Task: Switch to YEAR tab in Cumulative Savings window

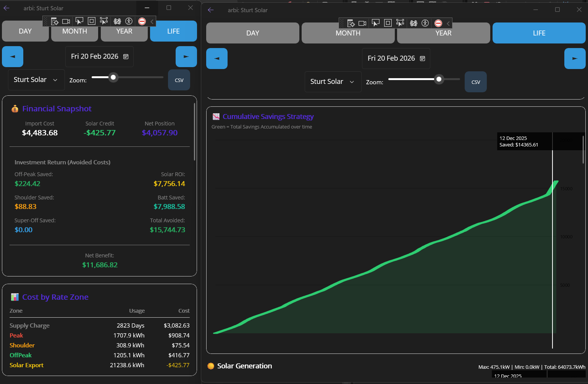Action: tap(444, 33)
